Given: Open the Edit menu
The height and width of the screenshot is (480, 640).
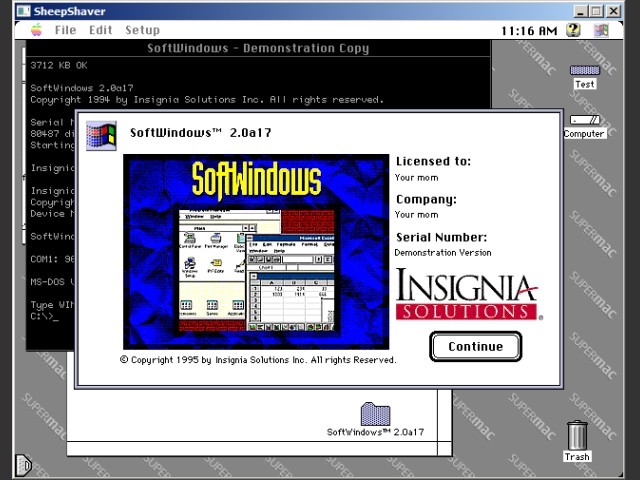Looking at the screenshot, I should click(x=100, y=30).
